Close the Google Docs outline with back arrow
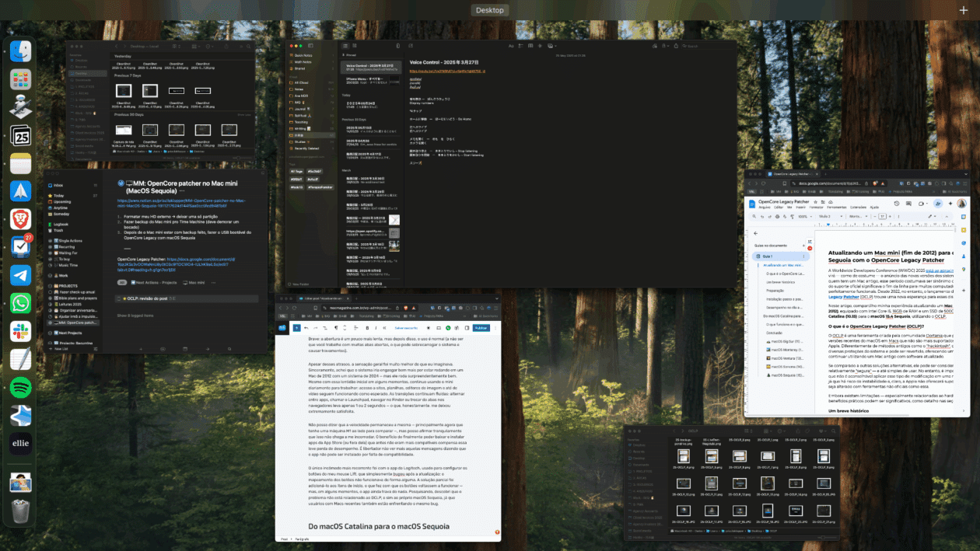Viewport: 980px width, 551px height. tap(756, 232)
